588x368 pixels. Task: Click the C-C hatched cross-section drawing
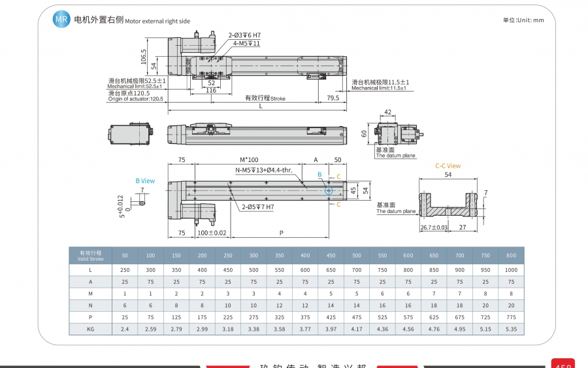pos(448,205)
